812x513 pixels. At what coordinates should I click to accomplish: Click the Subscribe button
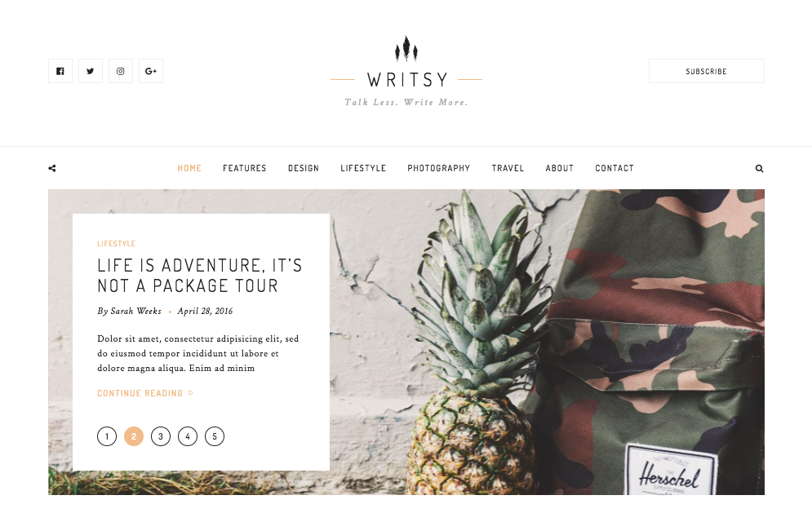point(707,71)
